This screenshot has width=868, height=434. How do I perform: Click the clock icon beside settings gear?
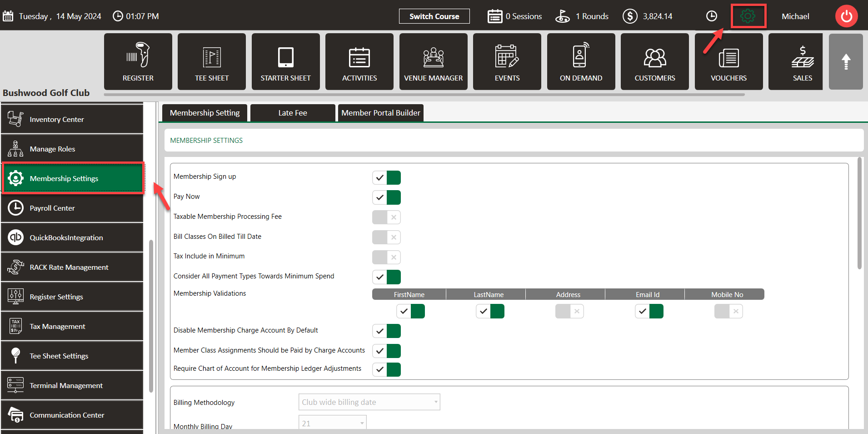[712, 16]
